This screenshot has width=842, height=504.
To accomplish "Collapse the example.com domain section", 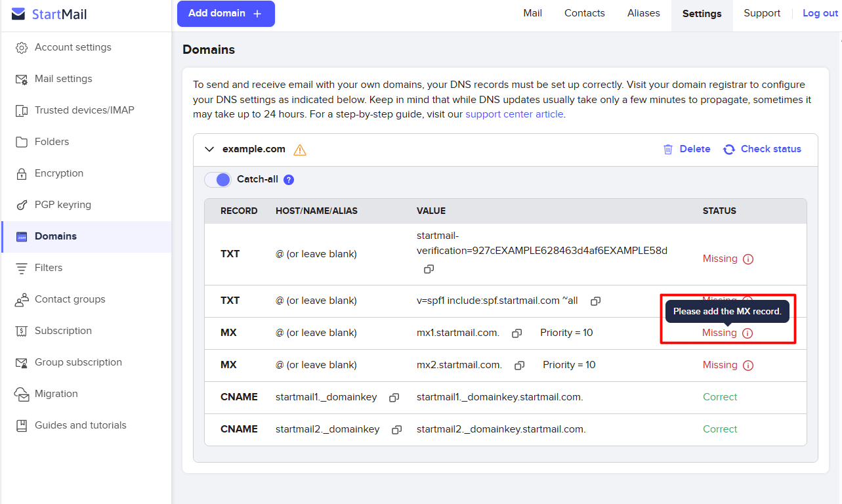I will coord(209,150).
